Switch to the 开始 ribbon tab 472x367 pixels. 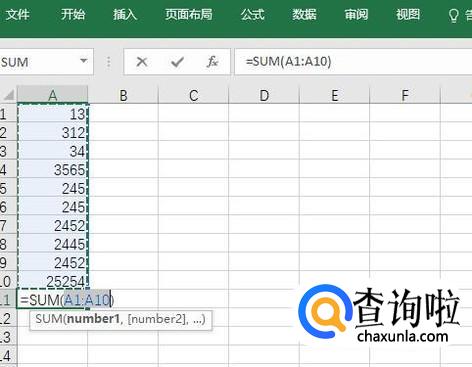[x=73, y=15]
